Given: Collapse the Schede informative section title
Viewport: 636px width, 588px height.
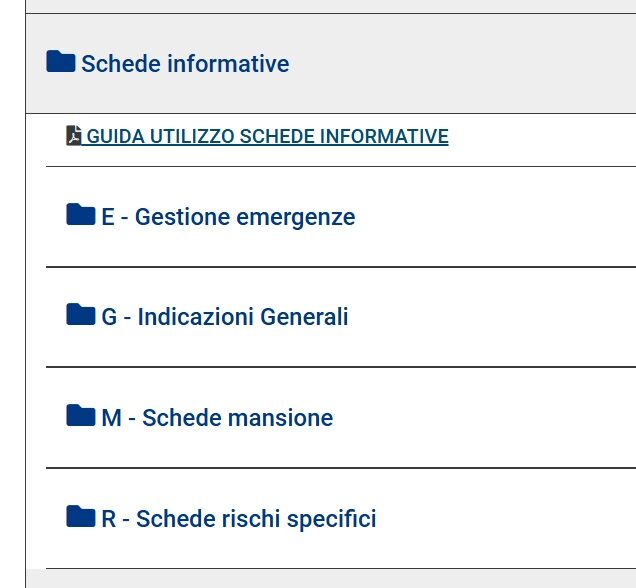Looking at the screenshot, I should [185, 64].
